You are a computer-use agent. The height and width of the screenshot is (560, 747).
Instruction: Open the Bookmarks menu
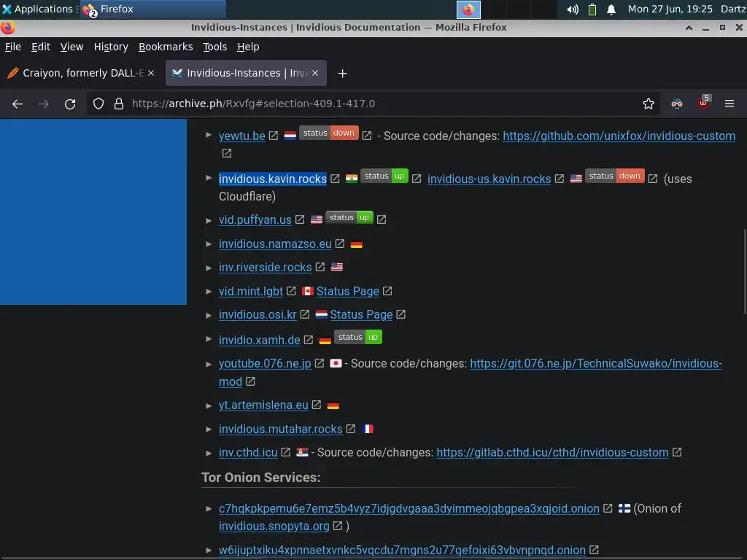(166, 47)
